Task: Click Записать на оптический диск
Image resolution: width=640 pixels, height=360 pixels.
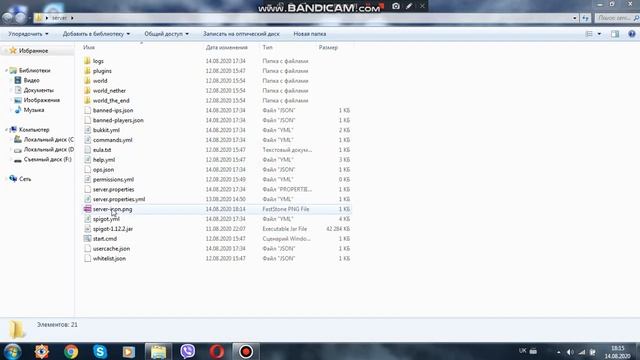Action: point(241,34)
